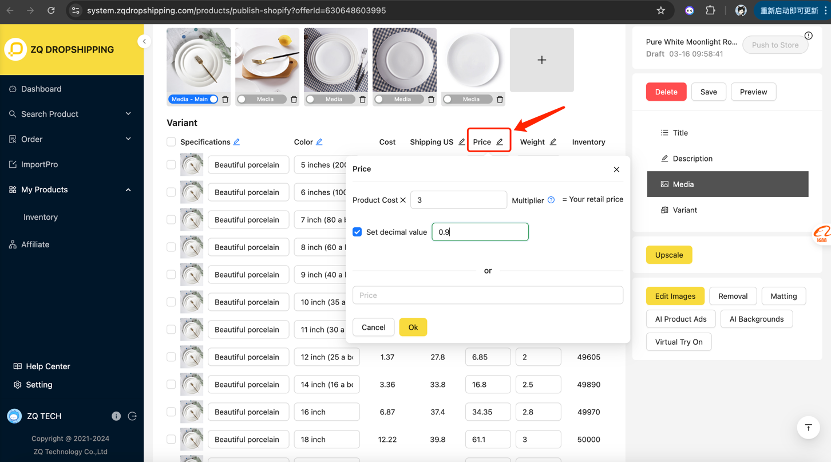Click the floating 1688 orange icon
This screenshot has height=462, width=832.
click(822, 234)
